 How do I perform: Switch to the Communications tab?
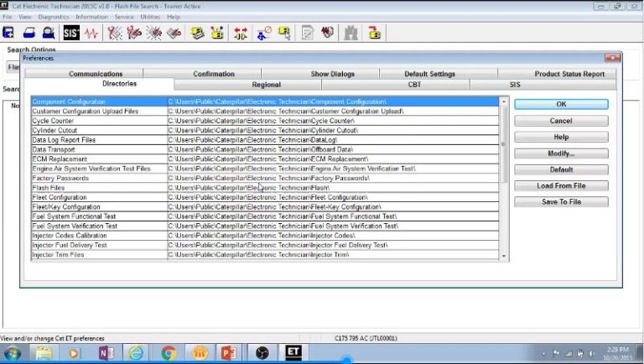click(x=96, y=74)
